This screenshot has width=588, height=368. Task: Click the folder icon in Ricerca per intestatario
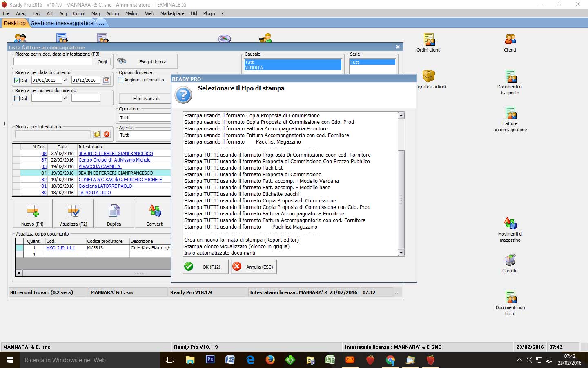coord(97,134)
